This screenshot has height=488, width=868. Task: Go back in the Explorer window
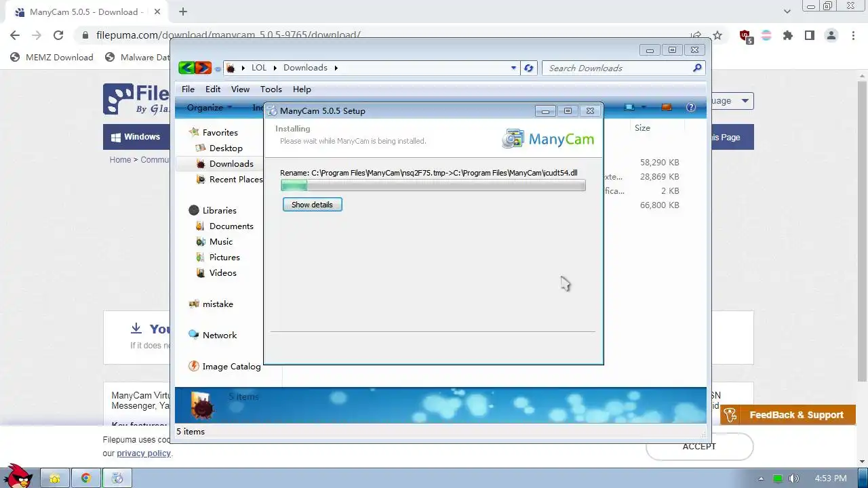(x=186, y=68)
